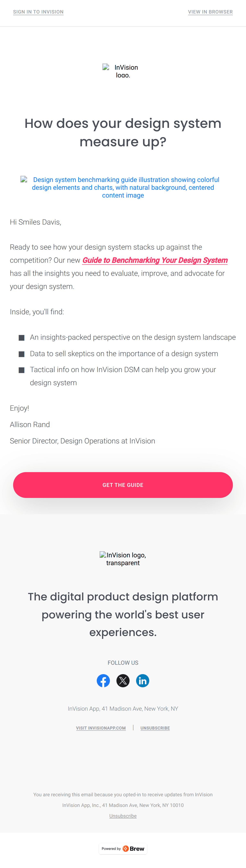Viewport: 246px width, 868px height.
Task: Click VISIT INVISIONAPP.COM in the footer
Action: [x=101, y=728]
